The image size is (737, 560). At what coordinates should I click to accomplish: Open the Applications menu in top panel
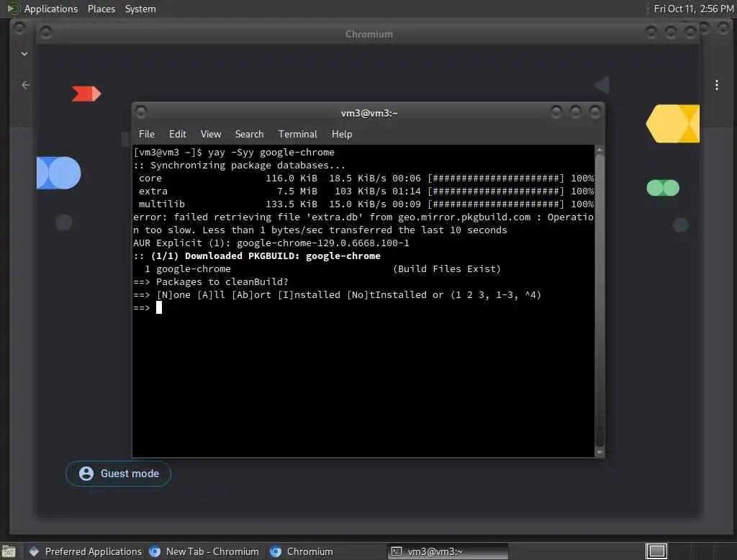pos(51,9)
